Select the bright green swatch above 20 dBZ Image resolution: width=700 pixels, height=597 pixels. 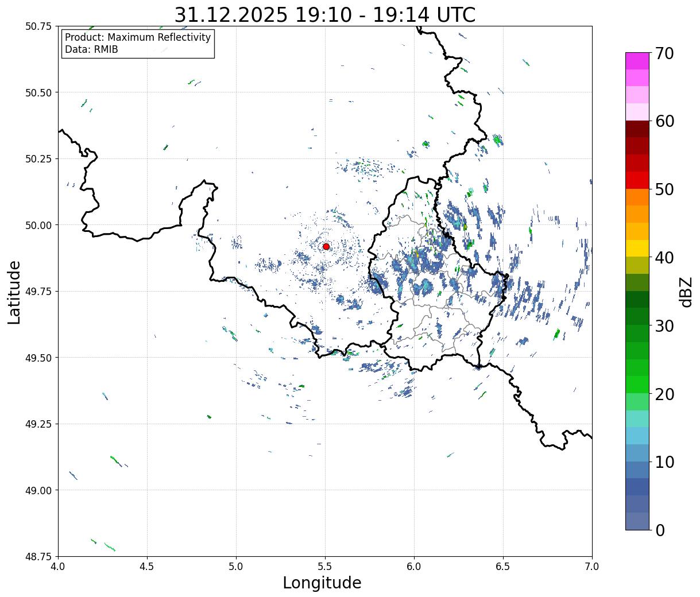click(x=637, y=385)
